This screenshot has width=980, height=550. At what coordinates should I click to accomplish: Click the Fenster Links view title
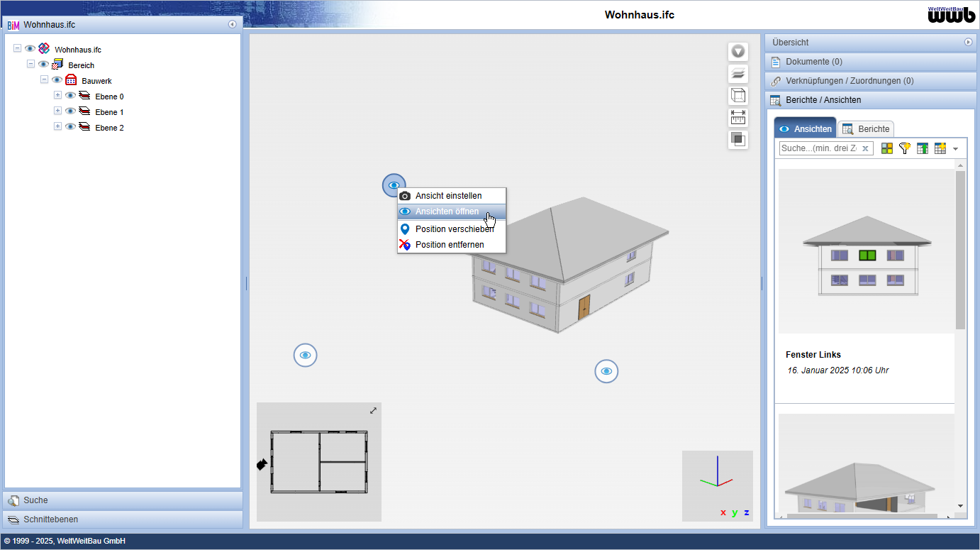point(813,355)
